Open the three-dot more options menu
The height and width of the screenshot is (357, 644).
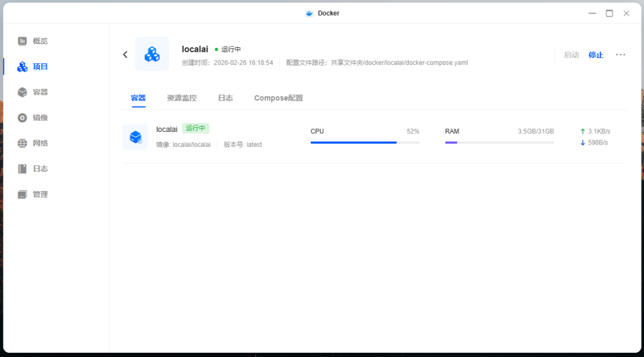click(x=620, y=54)
